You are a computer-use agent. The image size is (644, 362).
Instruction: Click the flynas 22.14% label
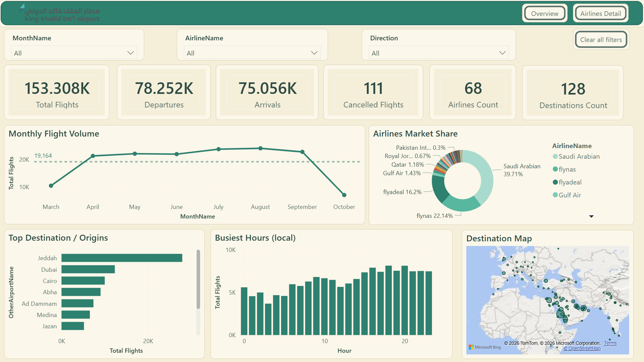click(x=435, y=216)
